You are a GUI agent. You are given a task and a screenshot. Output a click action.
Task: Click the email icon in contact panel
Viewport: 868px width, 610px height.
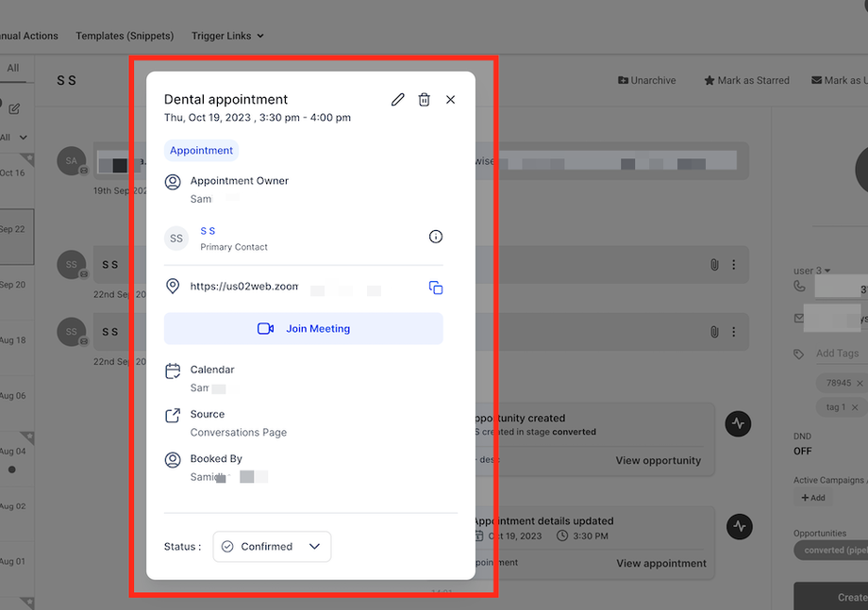click(x=799, y=318)
